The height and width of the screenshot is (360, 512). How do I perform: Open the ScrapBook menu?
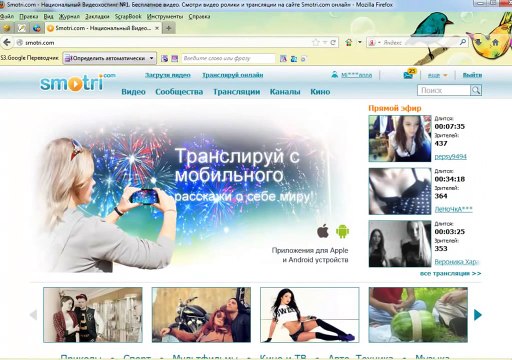(x=128, y=16)
